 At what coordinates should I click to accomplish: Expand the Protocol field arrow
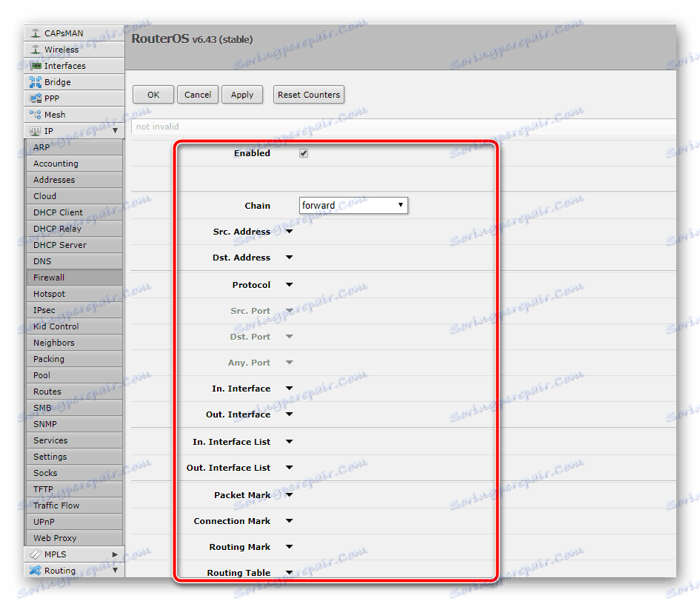[290, 285]
